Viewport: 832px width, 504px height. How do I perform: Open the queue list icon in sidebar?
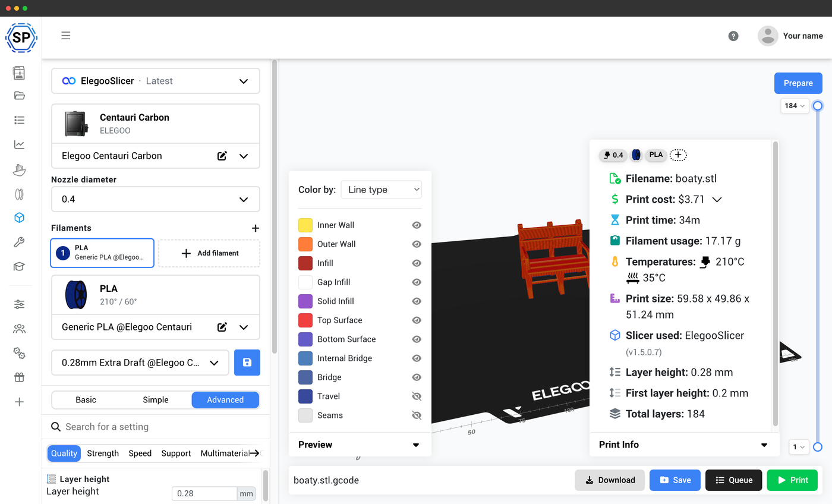[19, 120]
